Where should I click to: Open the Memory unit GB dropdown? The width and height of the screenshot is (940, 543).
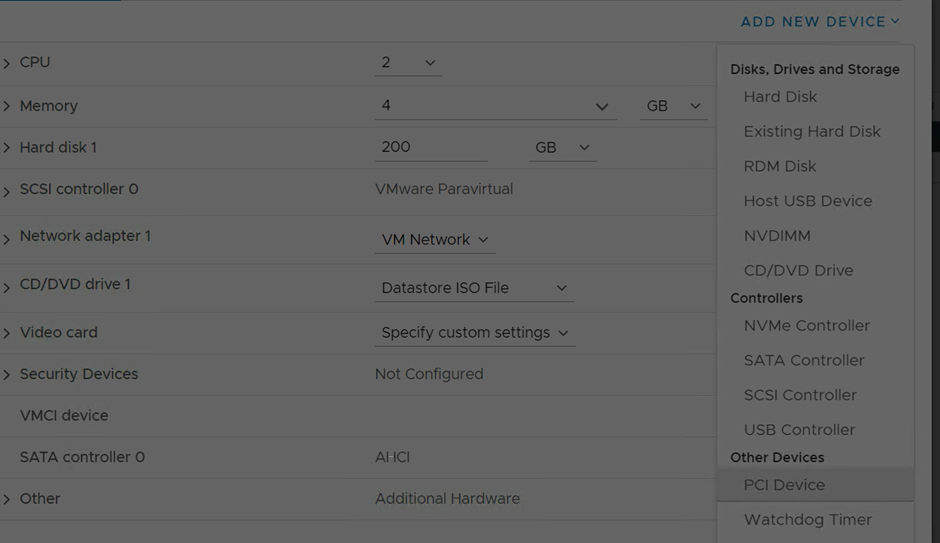(x=673, y=106)
